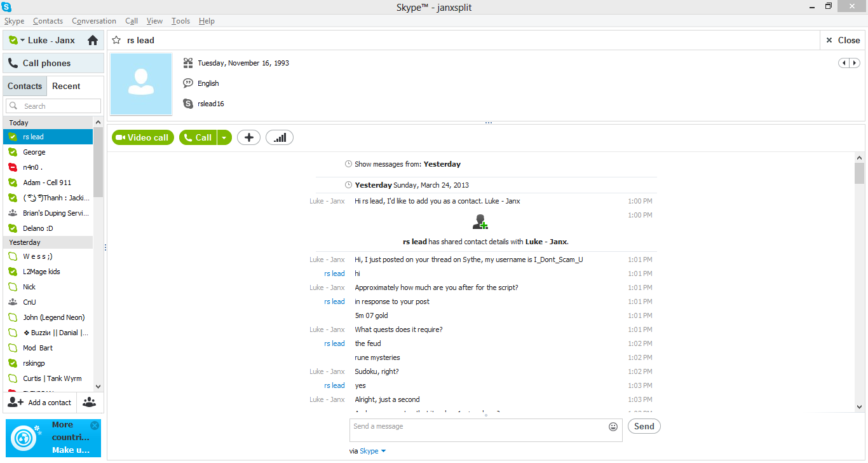Image resolution: width=868 pixels, height=463 pixels.
Task: Open the Skype menu
Action: click(x=14, y=21)
